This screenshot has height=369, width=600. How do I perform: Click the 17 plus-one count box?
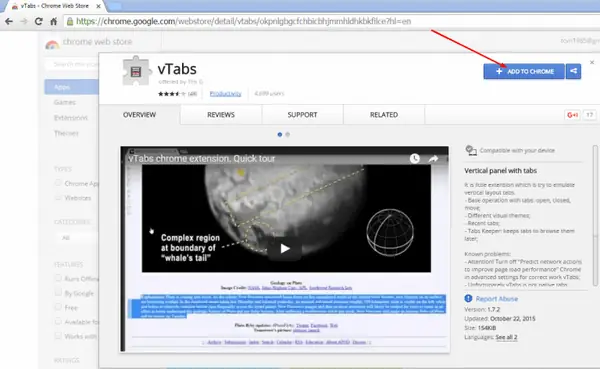pyautogui.click(x=589, y=115)
